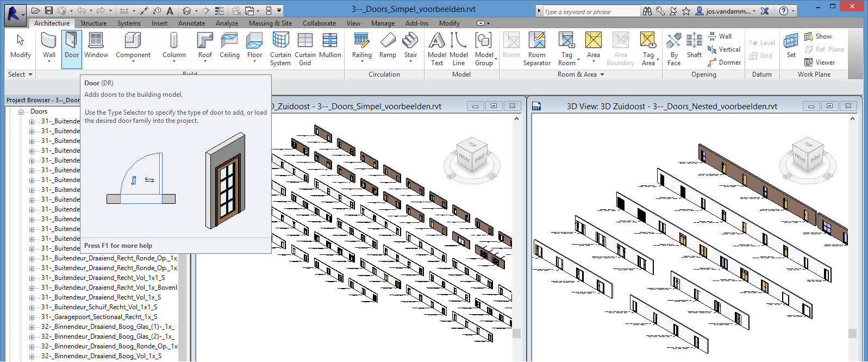Expand the 31-_Garagepoort_Sectionaal_Recht_1x_S family node
The width and height of the screenshot is (868, 362).
pos(32,317)
